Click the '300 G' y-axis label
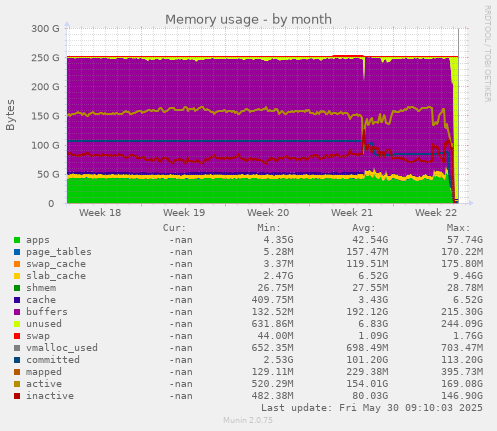Viewport: 497px width, 431px height. 45,29
